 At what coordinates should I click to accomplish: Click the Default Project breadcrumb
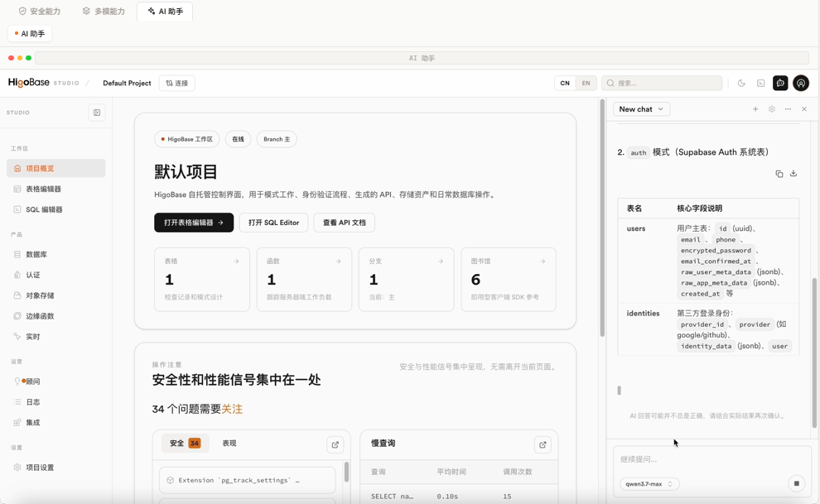[x=127, y=83]
